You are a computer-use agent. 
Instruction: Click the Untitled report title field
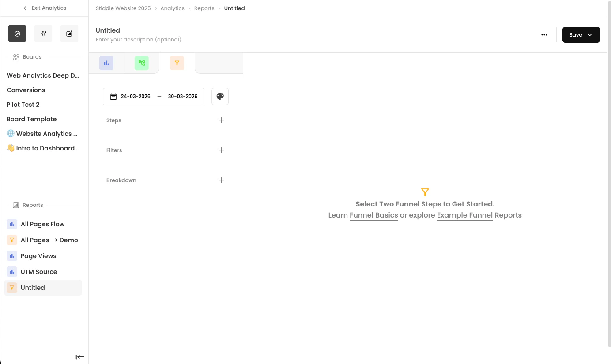coord(108,30)
